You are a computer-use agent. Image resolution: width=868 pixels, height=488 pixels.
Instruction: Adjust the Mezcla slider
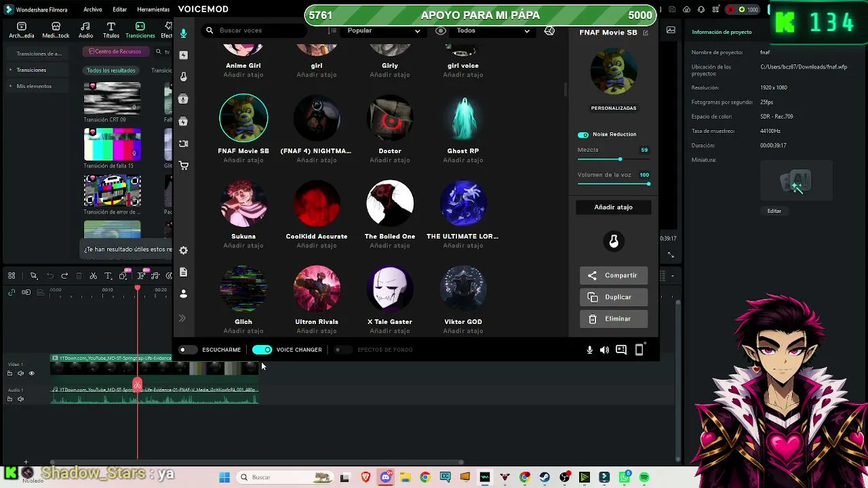click(x=614, y=159)
